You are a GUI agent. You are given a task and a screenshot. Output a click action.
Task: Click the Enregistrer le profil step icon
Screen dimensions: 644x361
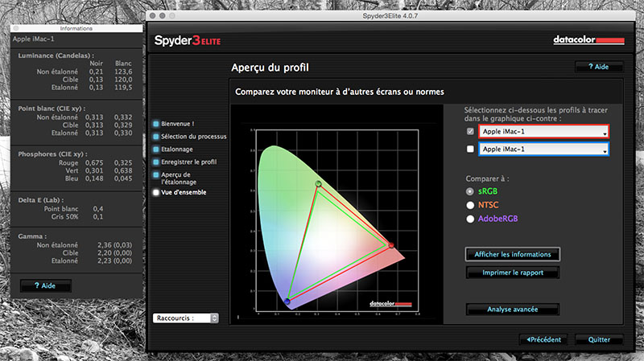pos(156,162)
